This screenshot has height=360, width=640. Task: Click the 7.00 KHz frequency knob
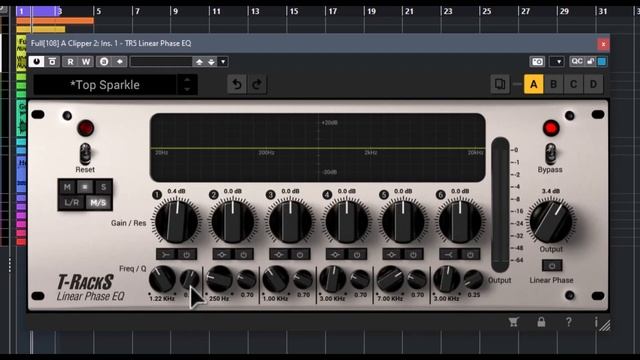[x=390, y=279]
